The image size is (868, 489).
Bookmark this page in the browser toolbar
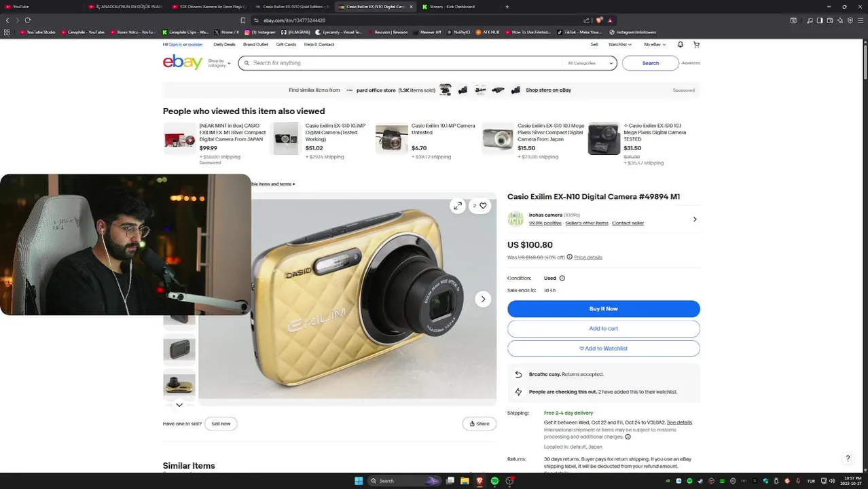tap(242, 20)
